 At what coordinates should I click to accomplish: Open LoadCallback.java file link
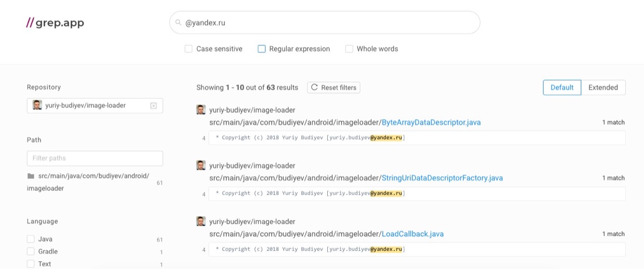tap(412, 234)
